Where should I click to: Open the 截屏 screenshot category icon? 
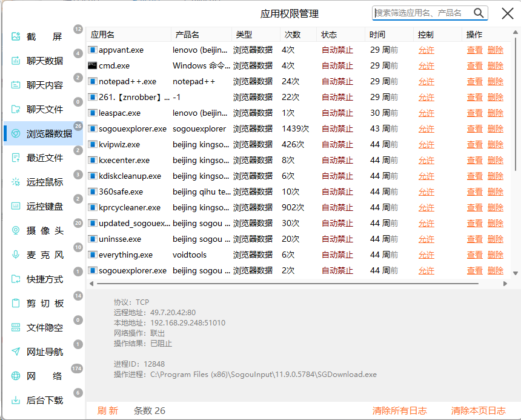coord(16,36)
